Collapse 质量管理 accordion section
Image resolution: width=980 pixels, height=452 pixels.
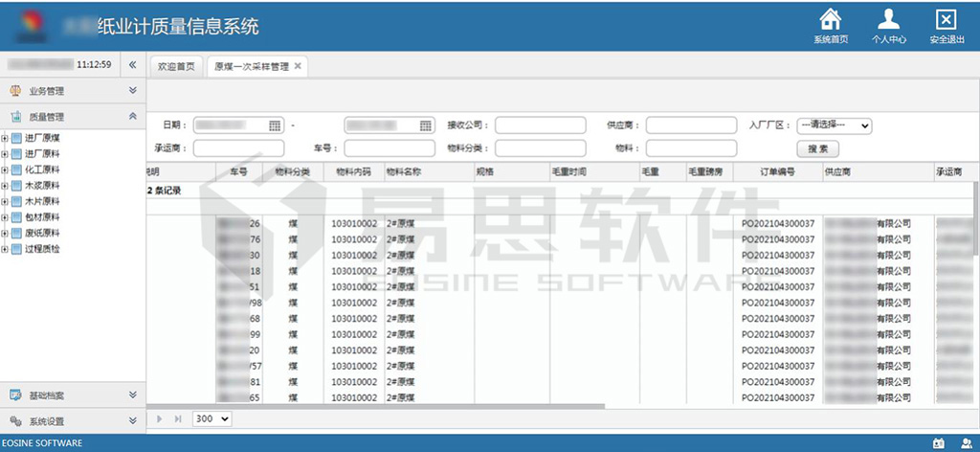[133, 117]
